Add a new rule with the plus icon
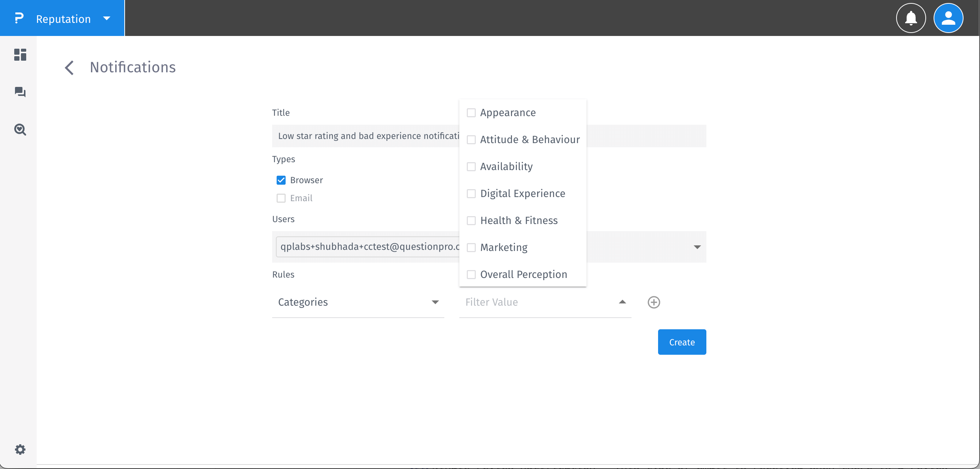The height and width of the screenshot is (469, 980). point(654,302)
